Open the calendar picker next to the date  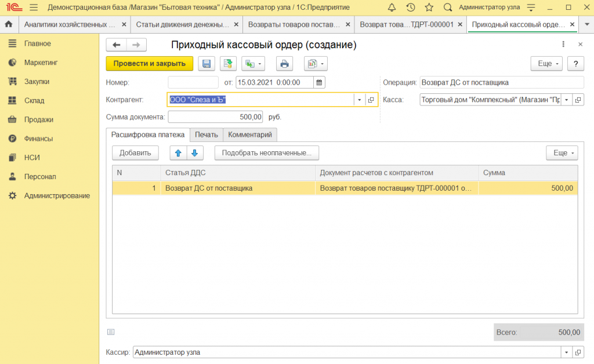click(319, 82)
